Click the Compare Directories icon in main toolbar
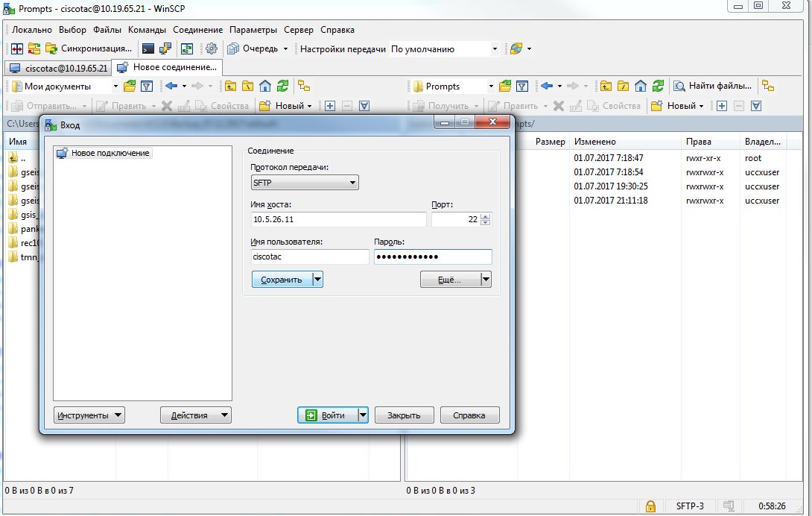Image resolution: width=812 pixels, height=516 pixels. pos(17,48)
